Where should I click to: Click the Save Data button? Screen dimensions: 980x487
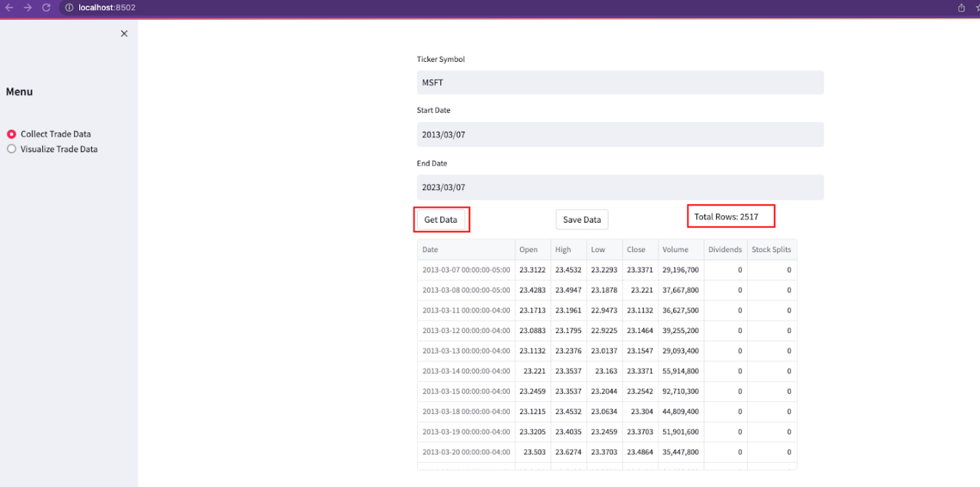[x=582, y=219]
